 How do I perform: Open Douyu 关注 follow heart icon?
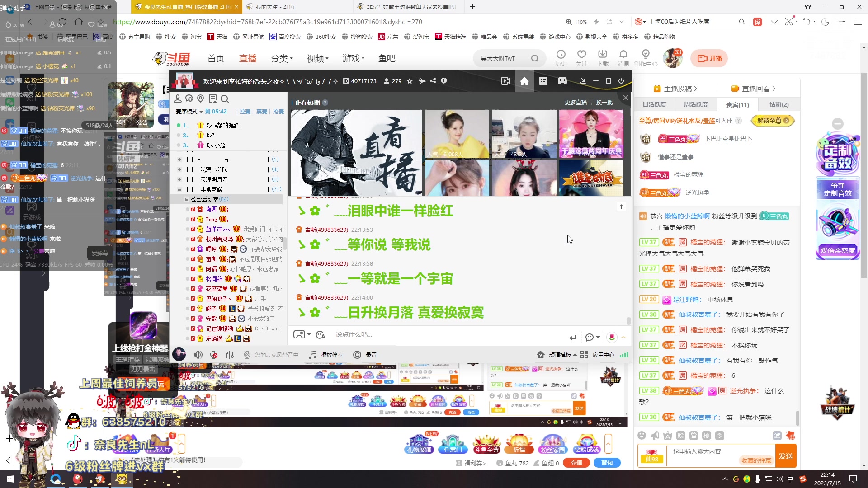[582, 58]
